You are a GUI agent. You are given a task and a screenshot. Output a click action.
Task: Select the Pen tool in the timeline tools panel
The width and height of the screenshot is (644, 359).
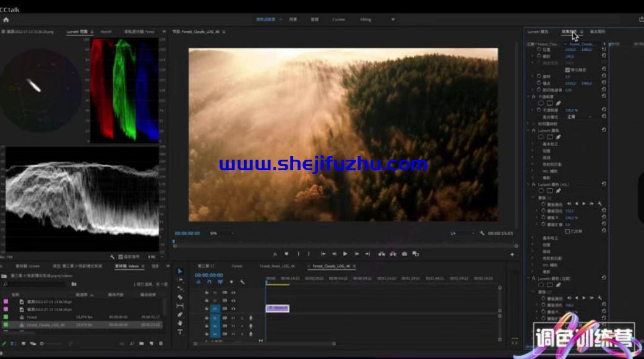[x=180, y=314]
